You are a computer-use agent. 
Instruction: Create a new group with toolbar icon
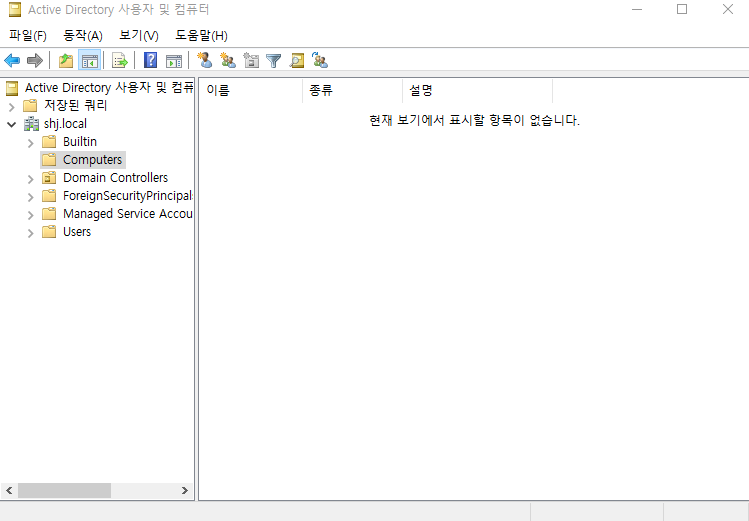(228, 60)
